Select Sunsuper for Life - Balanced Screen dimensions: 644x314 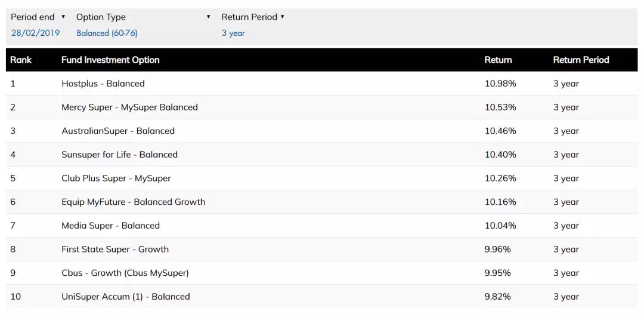point(322,155)
